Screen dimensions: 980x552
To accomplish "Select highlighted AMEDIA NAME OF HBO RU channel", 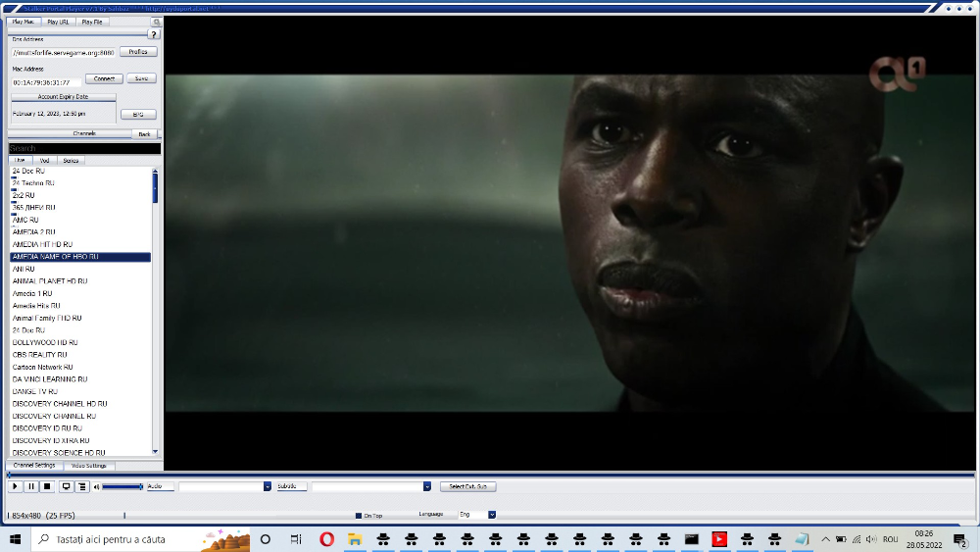I will [80, 257].
